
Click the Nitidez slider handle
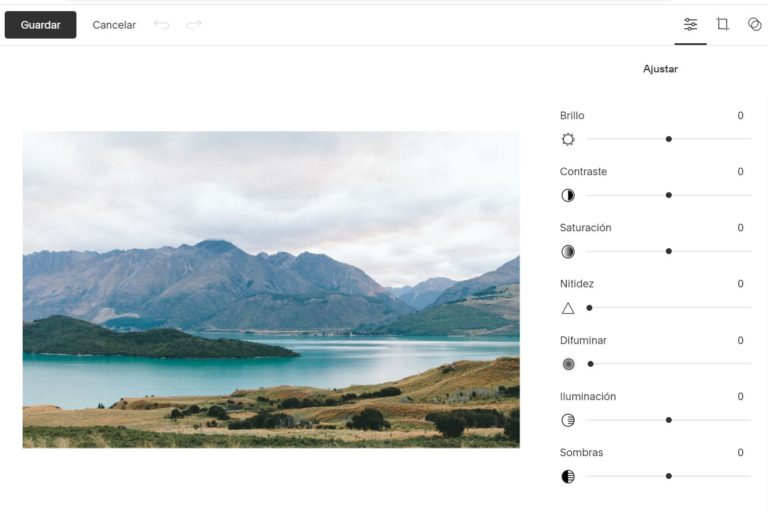point(589,308)
